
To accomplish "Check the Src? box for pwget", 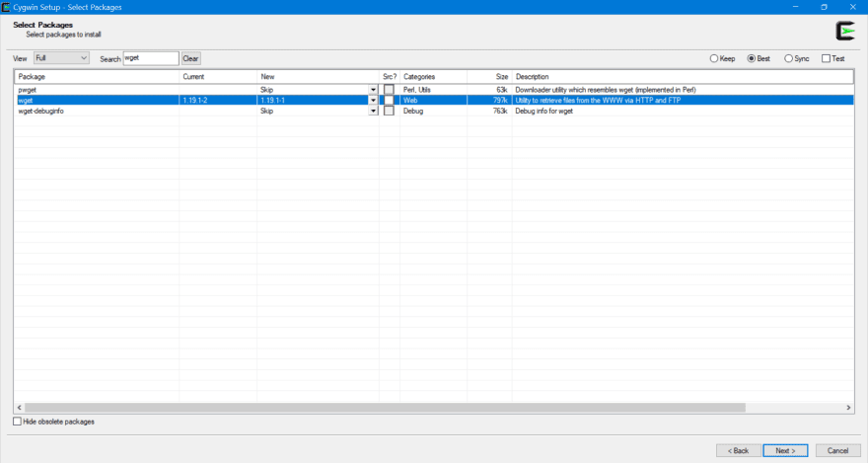I will [390, 90].
